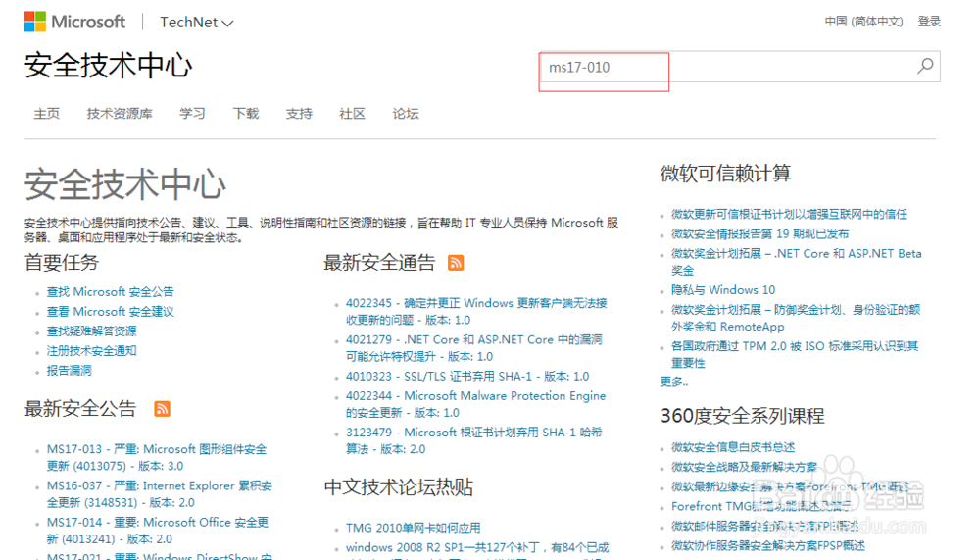Open 微软更新可信根证书计划 link
980x560 pixels.
tap(789, 214)
